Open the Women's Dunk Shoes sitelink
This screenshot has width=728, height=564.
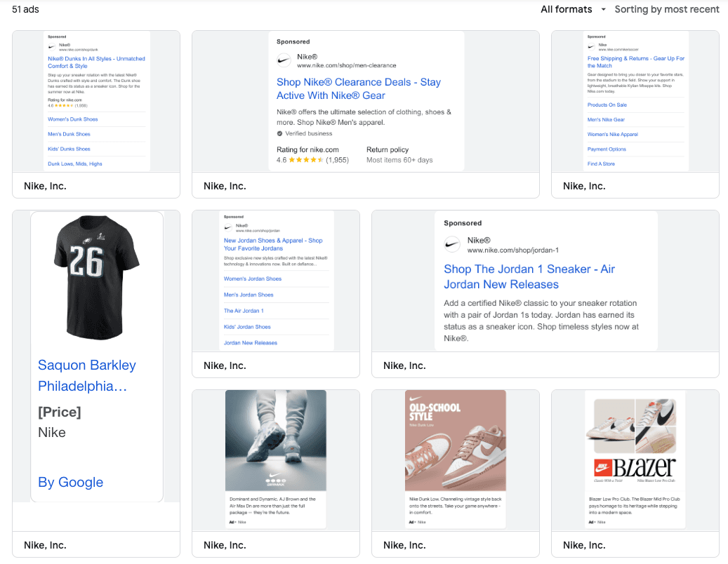73,119
